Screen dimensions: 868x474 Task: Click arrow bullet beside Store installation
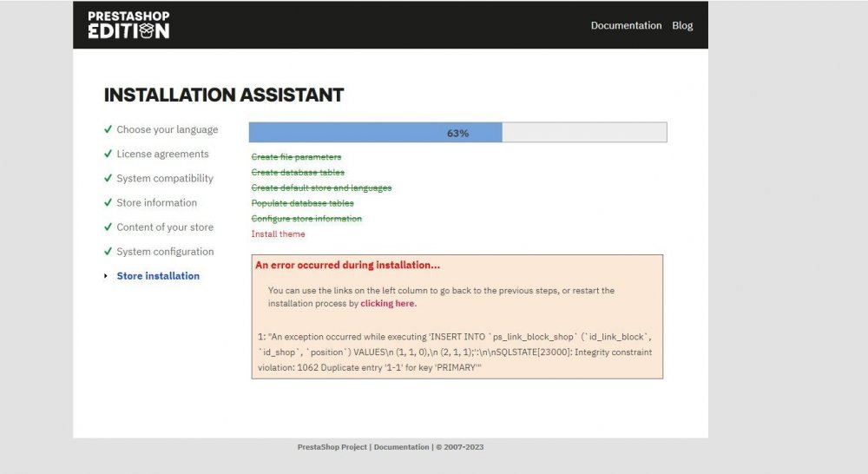pyautogui.click(x=106, y=276)
